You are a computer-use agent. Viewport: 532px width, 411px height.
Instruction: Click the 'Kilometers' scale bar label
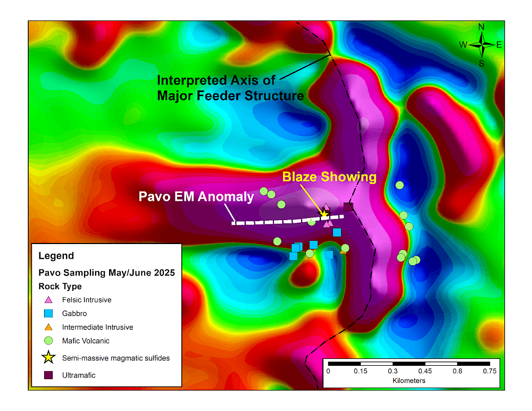coord(409,381)
